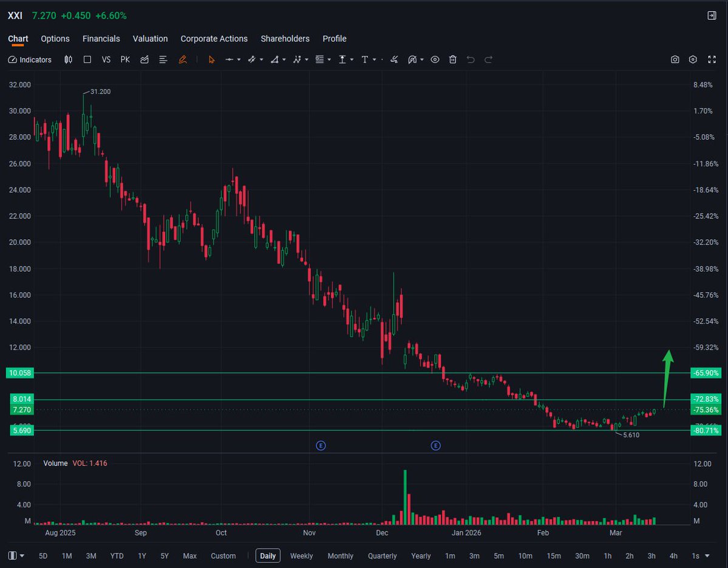
Task: Click the chart overlay icon after PK
Action: (x=145, y=59)
